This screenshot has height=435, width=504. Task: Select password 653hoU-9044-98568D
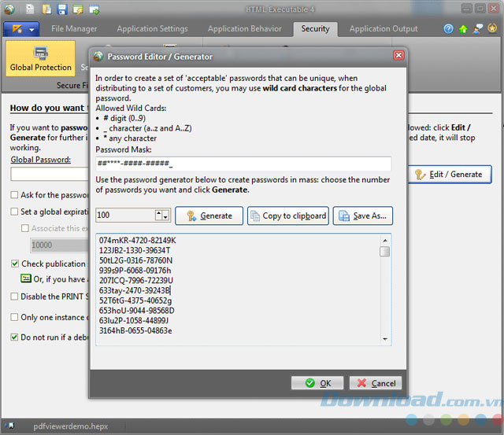[x=136, y=311]
